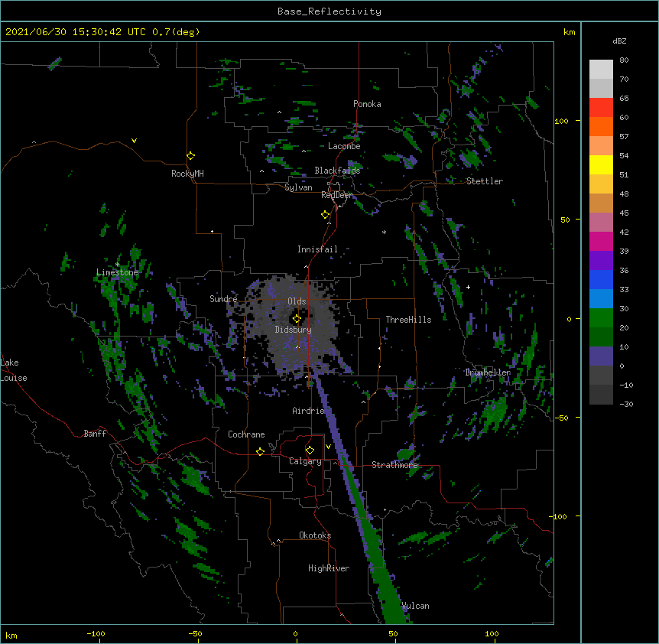Image resolution: width=659 pixels, height=644 pixels.
Task: Click the Blackfalds map label
Action: [337, 171]
